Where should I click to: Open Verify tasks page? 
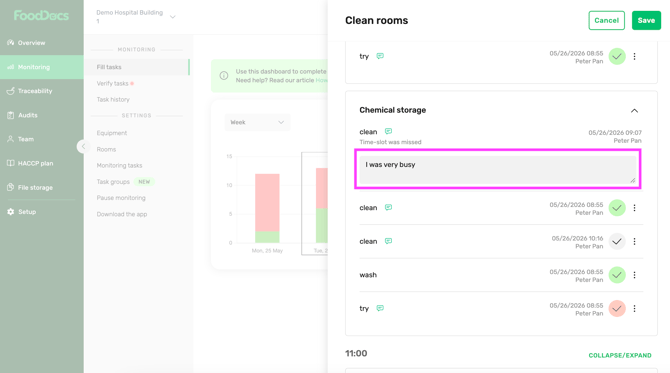(x=112, y=83)
